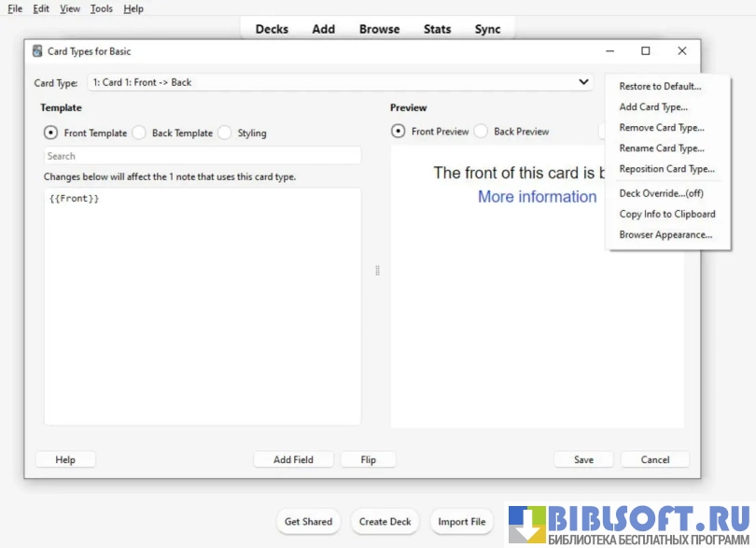
Task: Select the Back Template radio button
Action: click(139, 133)
